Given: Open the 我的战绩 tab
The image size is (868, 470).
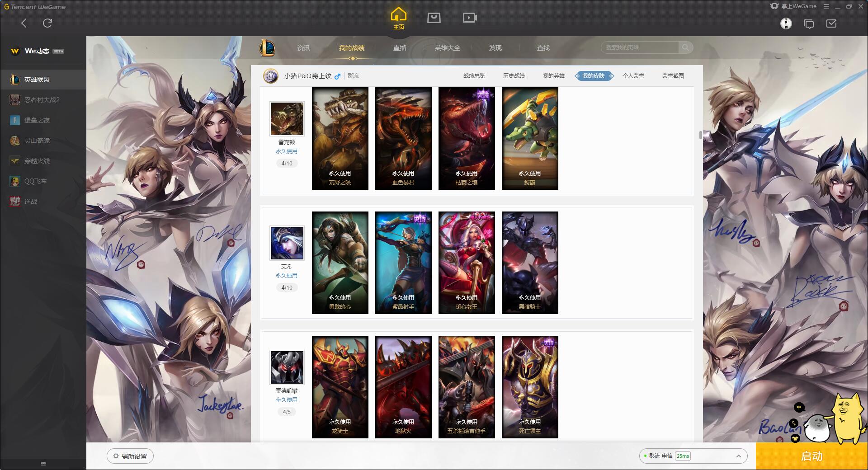Looking at the screenshot, I should [352, 48].
